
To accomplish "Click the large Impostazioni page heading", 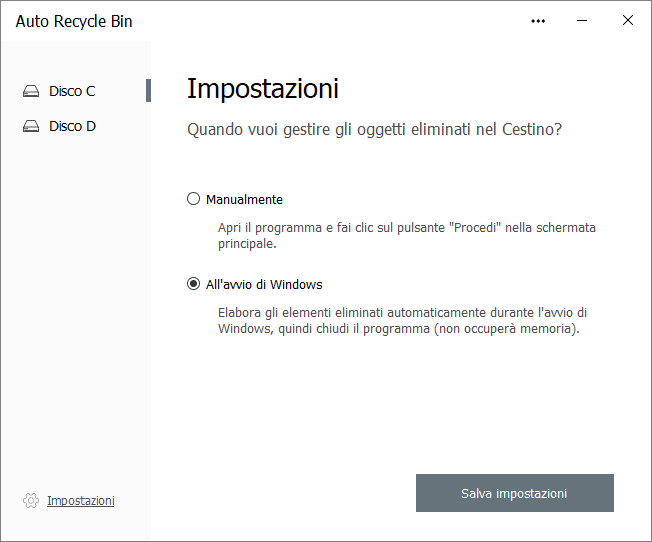I will pyautogui.click(x=263, y=88).
